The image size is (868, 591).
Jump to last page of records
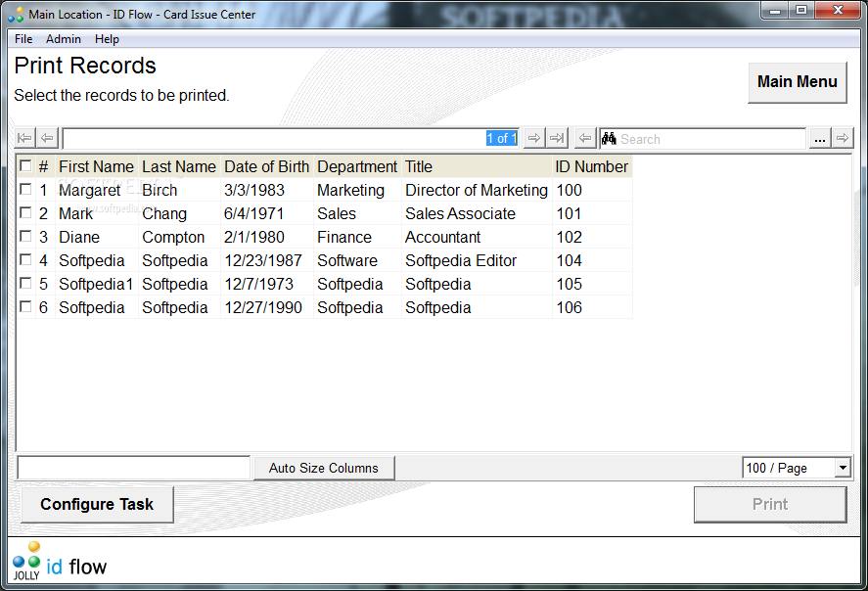click(558, 138)
